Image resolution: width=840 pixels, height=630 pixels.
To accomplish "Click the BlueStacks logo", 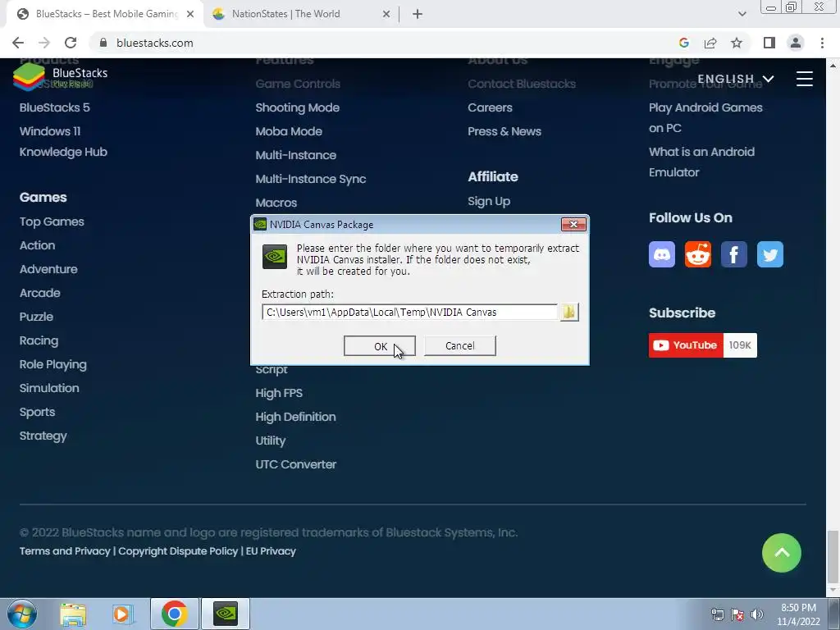I will click(60, 77).
